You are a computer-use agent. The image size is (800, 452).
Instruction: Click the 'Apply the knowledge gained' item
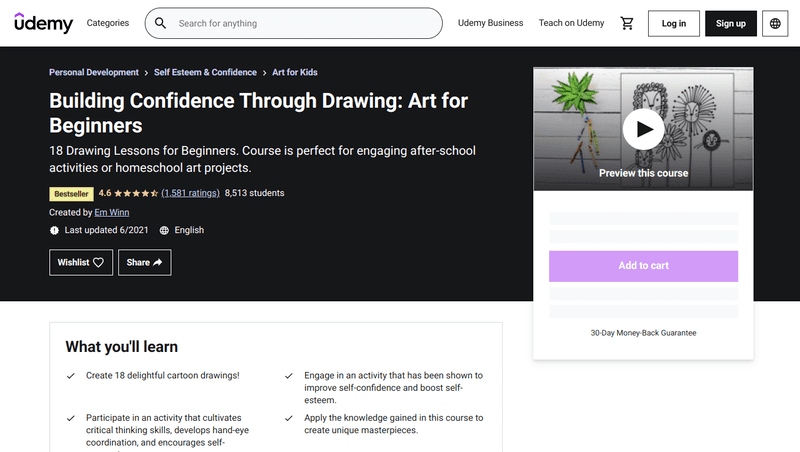pos(393,424)
